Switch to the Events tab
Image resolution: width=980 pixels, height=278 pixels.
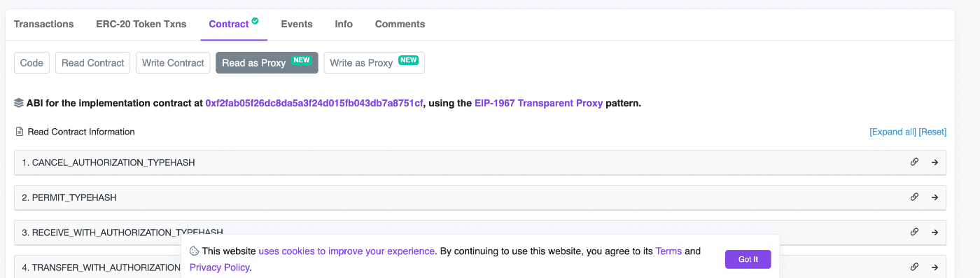297,24
